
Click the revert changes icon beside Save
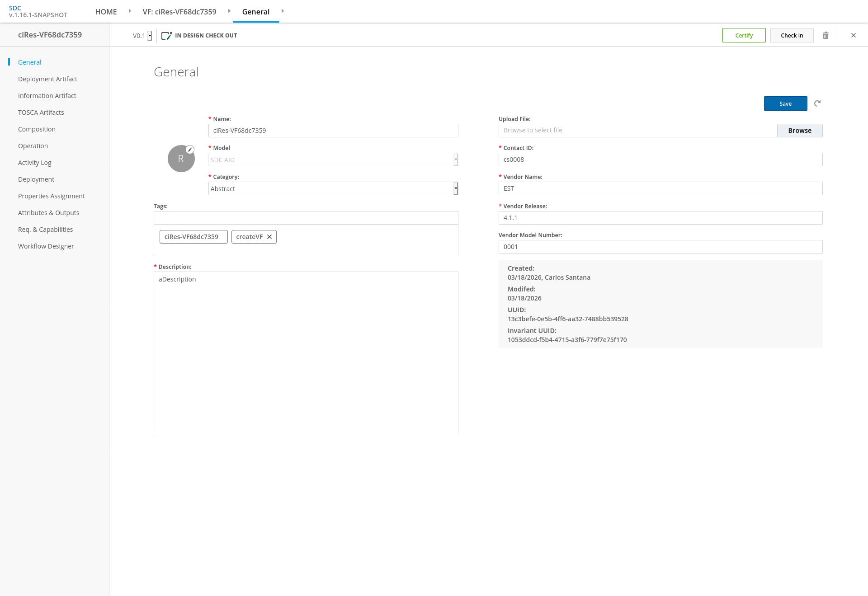point(817,103)
